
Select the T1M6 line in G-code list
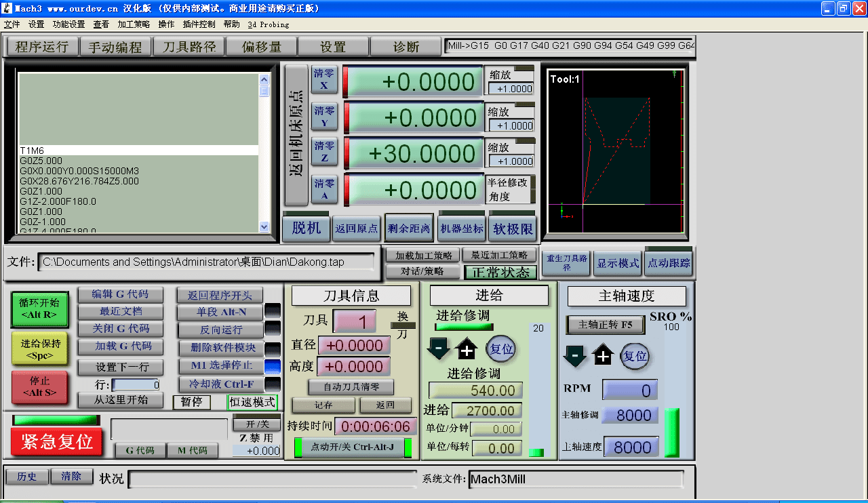coord(138,150)
